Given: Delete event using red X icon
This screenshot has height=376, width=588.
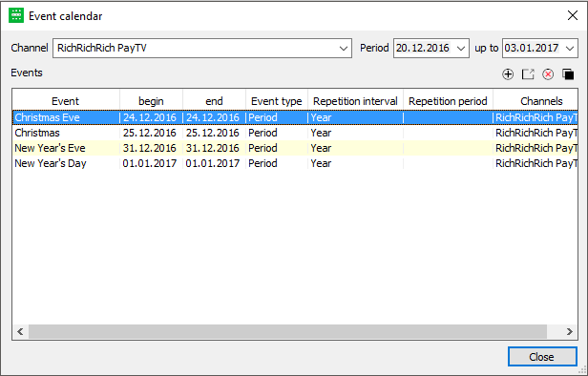Looking at the screenshot, I should click(548, 74).
